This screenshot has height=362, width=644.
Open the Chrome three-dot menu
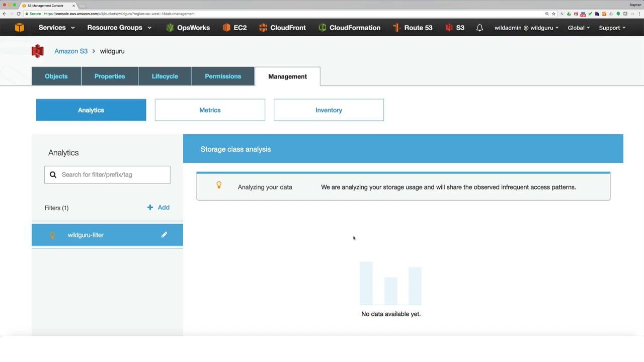pyautogui.click(x=639, y=14)
